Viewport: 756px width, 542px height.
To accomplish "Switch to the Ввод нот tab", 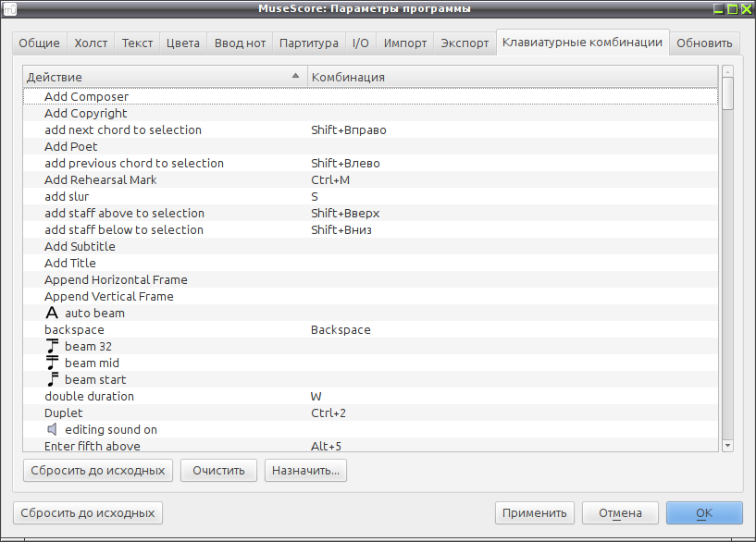I will pyautogui.click(x=240, y=43).
